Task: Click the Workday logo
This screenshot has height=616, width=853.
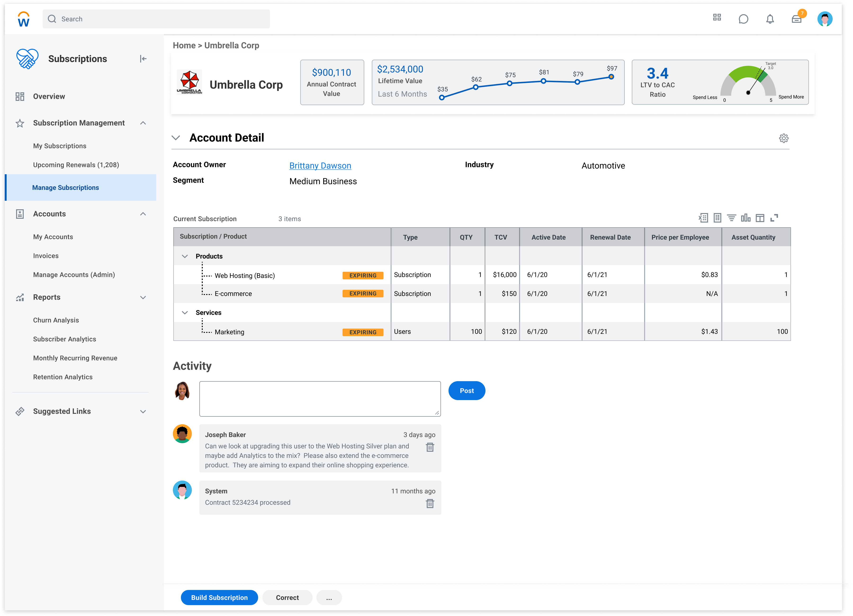Action: click(x=23, y=19)
